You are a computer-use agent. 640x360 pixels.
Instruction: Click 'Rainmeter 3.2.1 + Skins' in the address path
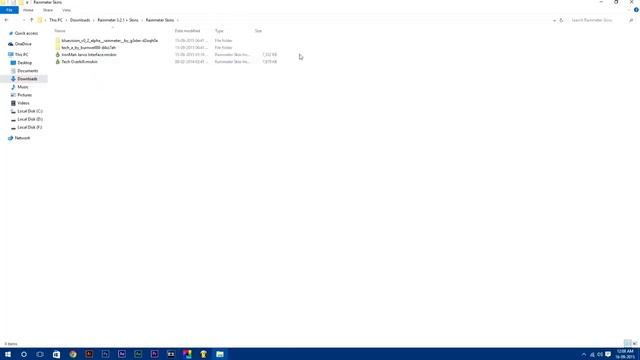point(118,20)
